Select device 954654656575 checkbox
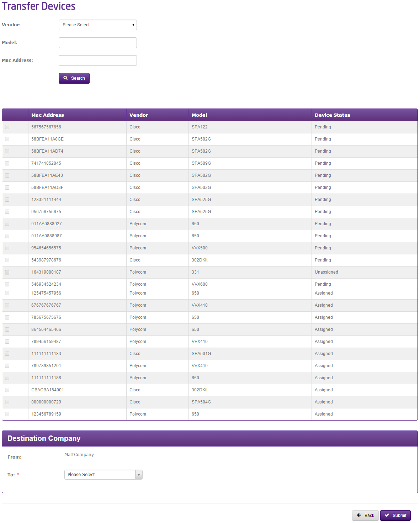Viewport: 420px width, 523px height. coord(7,248)
